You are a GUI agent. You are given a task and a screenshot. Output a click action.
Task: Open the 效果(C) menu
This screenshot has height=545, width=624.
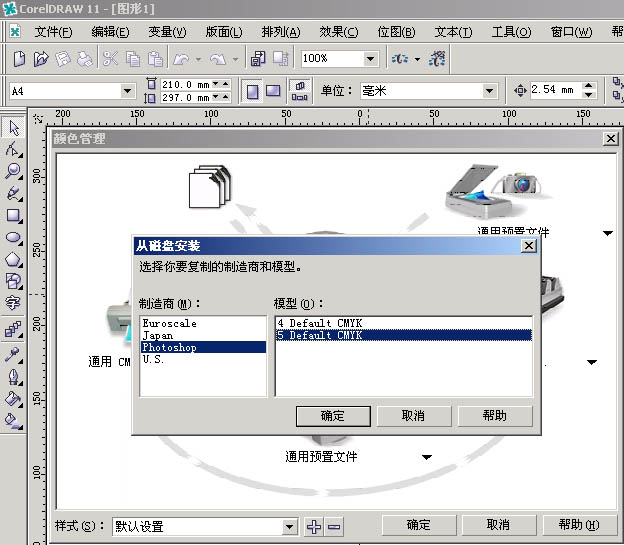tap(339, 31)
